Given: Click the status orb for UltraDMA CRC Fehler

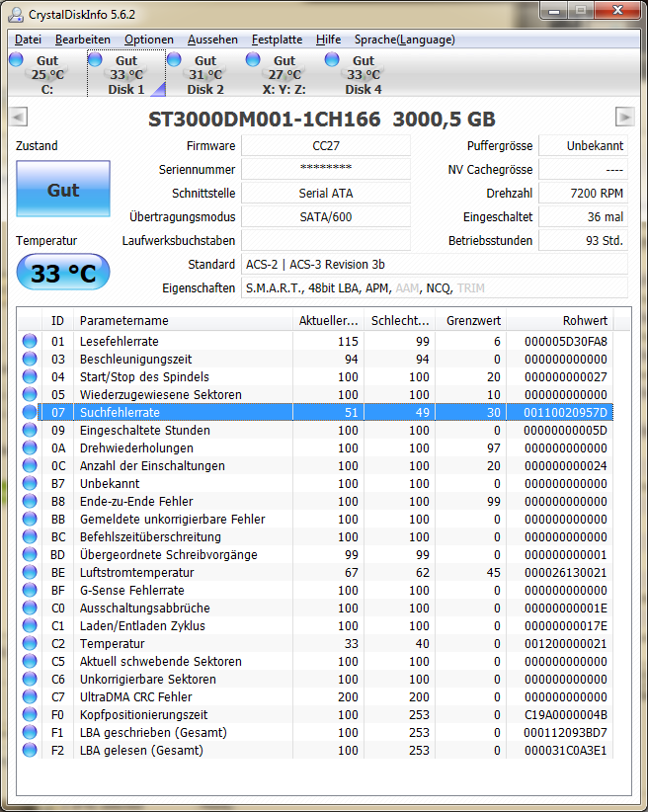Looking at the screenshot, I should click(x=30, y=696).
